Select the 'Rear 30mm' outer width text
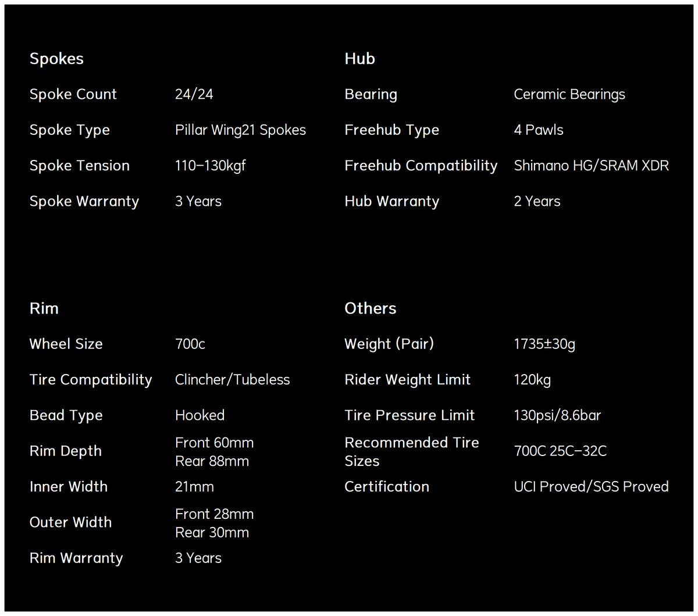698x616 pixels. pyautogui.click(x=212, y=533)
